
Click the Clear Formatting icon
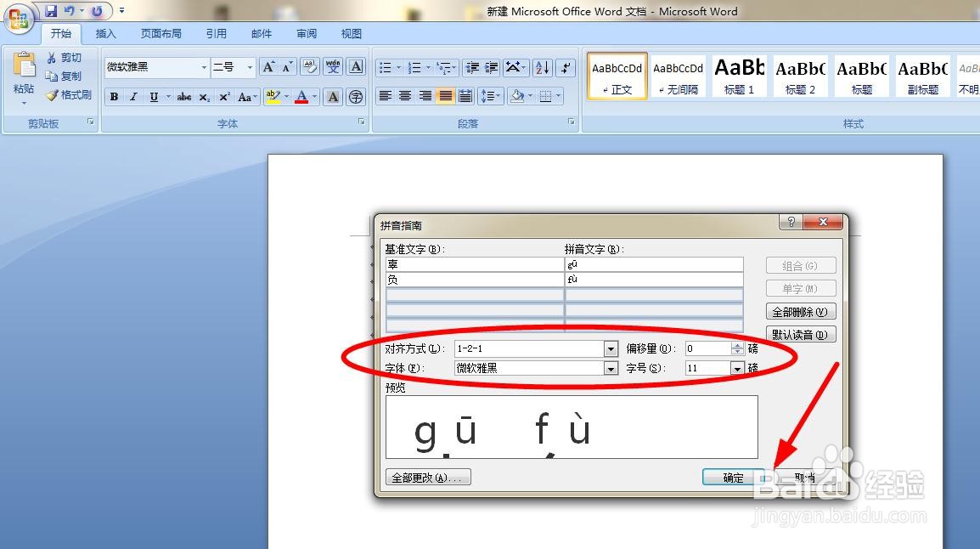[x=311, y=67]
